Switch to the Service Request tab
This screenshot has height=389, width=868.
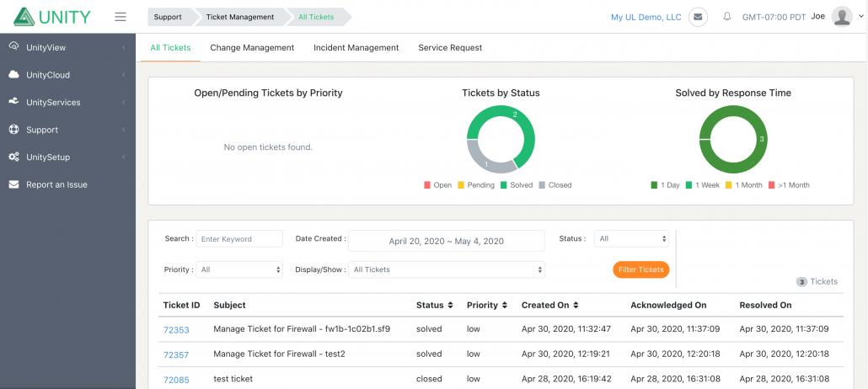coord(450,48)
